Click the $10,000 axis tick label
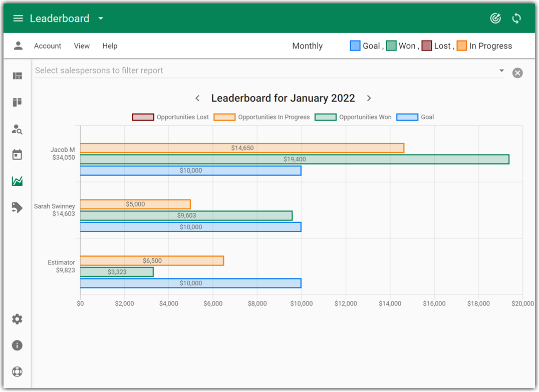539x392 pixels. [302, 304]
